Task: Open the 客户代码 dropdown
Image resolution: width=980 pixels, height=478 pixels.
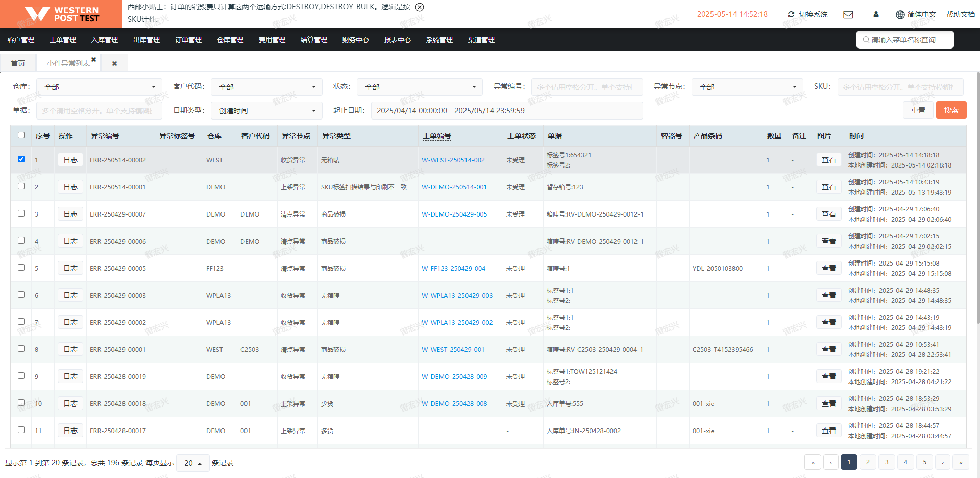Action: pyautogui.click(x=266, y=87)
